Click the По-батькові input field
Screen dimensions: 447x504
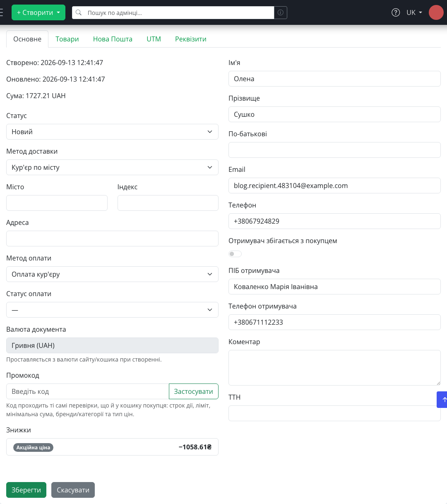(334, 150)
